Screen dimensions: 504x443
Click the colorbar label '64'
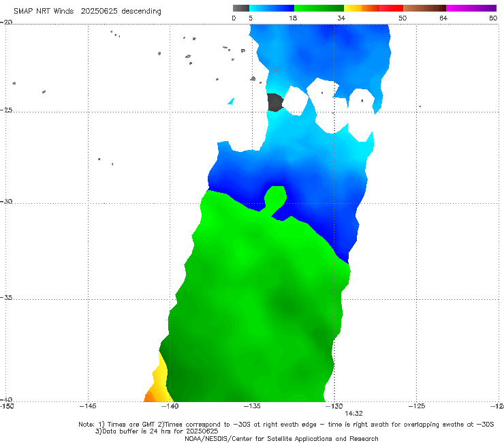tap(443, 18)
